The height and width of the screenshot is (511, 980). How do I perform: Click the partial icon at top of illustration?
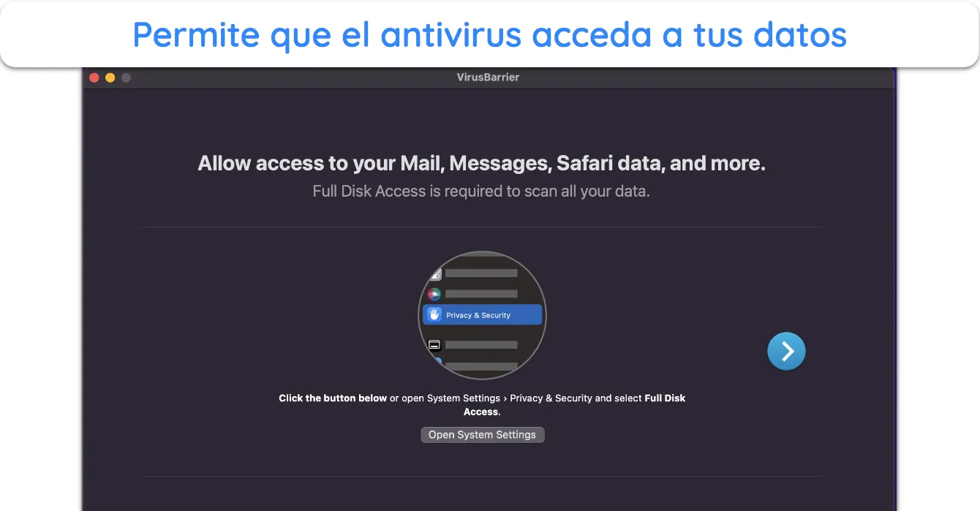(437, 275)
